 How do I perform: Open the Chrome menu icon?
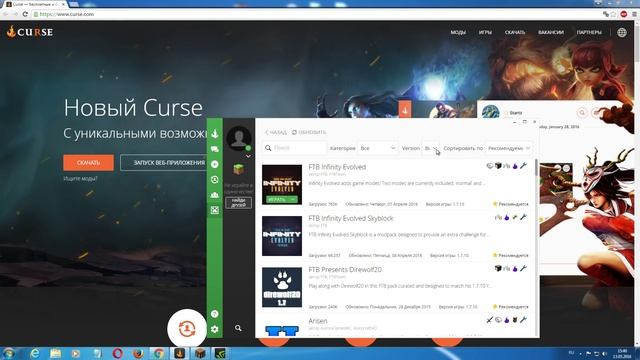pyautogui.click(x=634, y=14)
